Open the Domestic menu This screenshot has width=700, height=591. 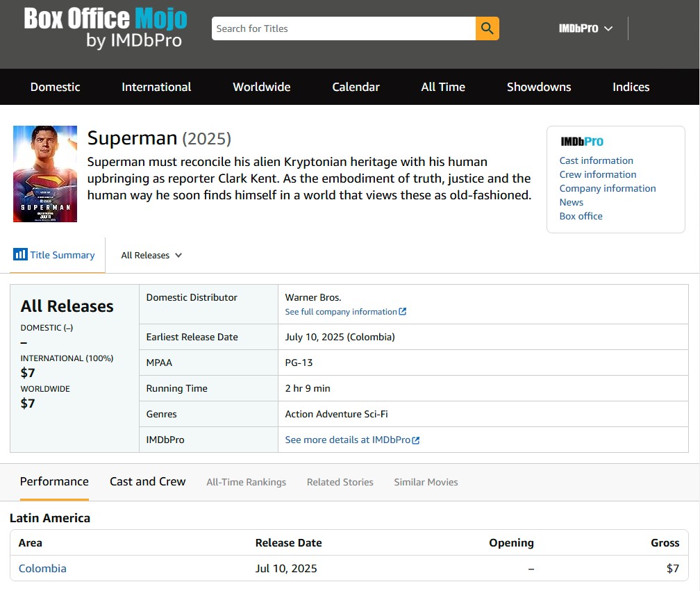click(x=56, y=87)
